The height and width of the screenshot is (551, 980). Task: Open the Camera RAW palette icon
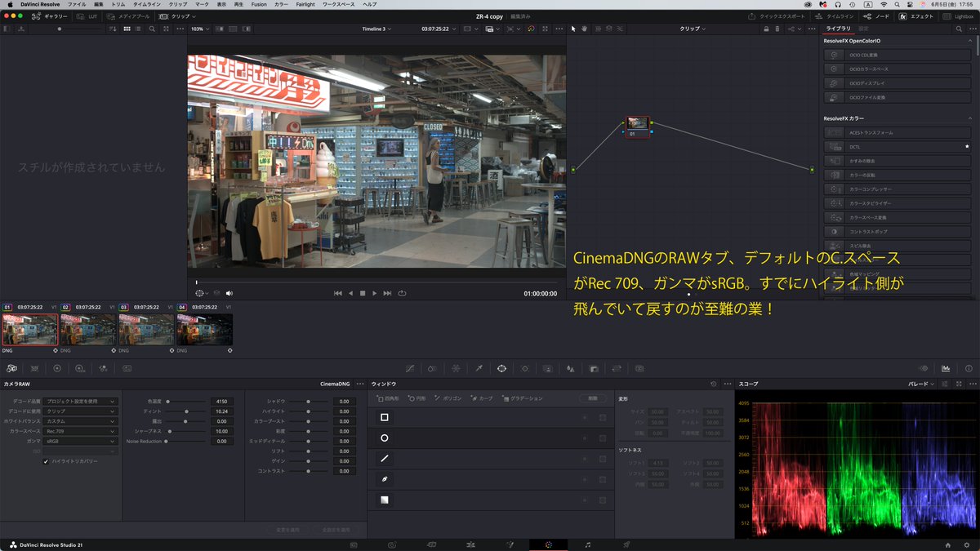(11, 368)
